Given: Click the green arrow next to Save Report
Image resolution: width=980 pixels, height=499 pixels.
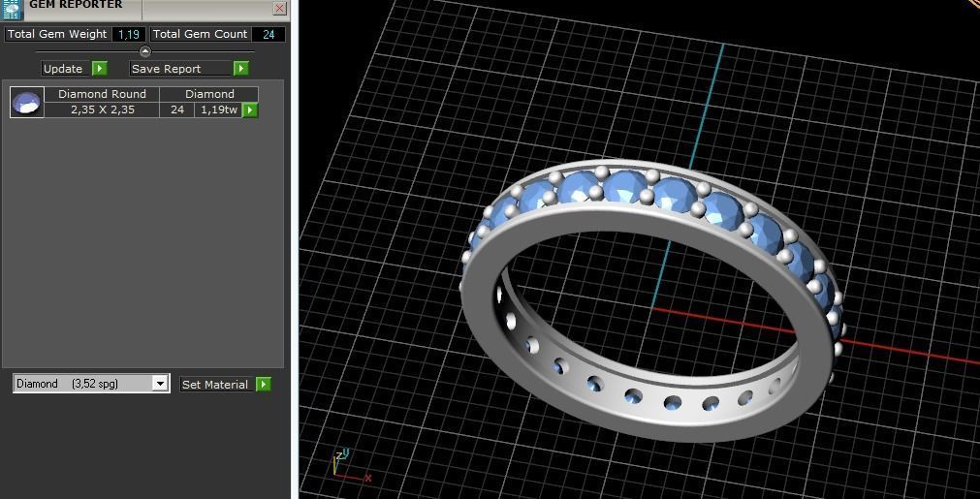Looking at the screenshot, I should pyautogui.click(x=241, y=69).
